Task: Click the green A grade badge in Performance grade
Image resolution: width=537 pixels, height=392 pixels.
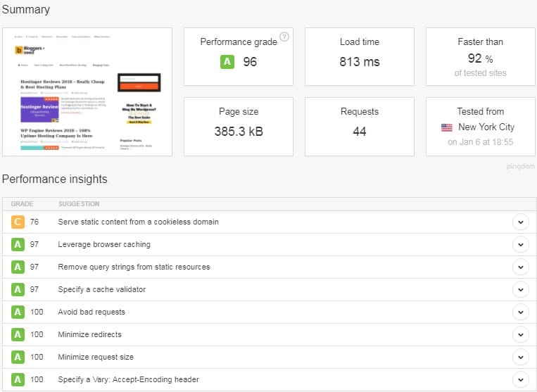Action: (x=227, y=62)
